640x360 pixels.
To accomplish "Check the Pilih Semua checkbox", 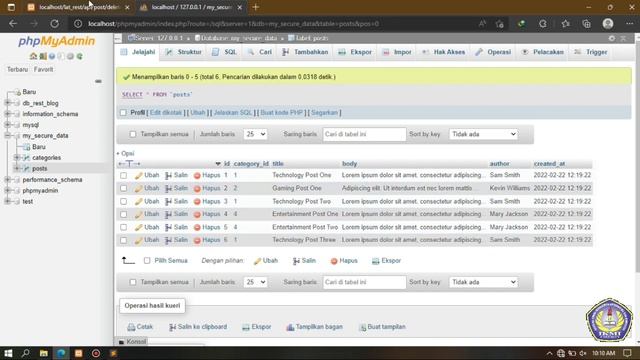I will pos(147,260).
